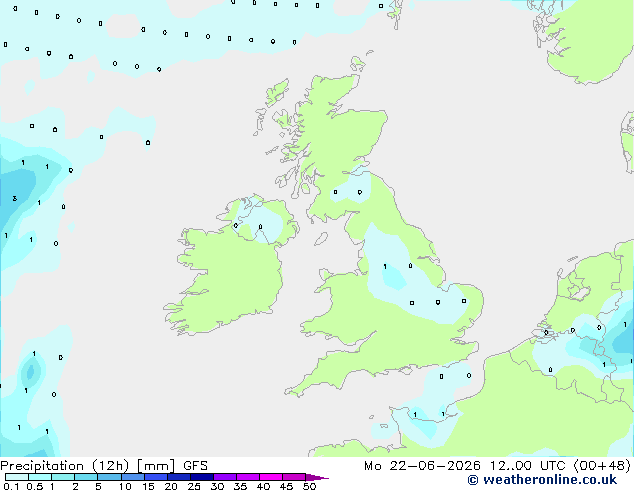Click the above-50 mm legend arrow tip
The width and height of the screenshot is (634, 490).
point(317,477)
